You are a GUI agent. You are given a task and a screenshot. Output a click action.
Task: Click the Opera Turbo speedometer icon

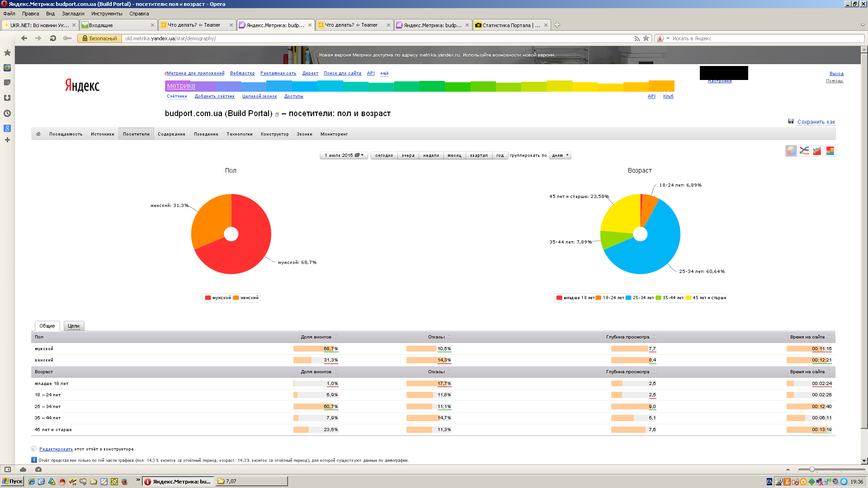pos(38,469)
